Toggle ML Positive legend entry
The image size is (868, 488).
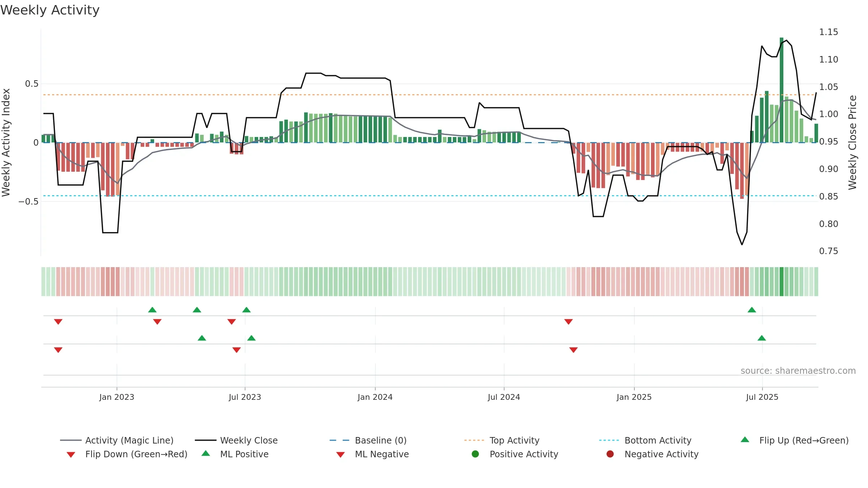pyautogui.click(x=235, y=454)
